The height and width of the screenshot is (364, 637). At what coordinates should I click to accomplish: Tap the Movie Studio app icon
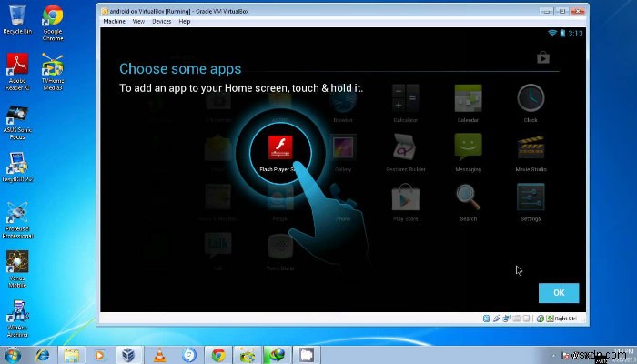click(x=531, y=147)
